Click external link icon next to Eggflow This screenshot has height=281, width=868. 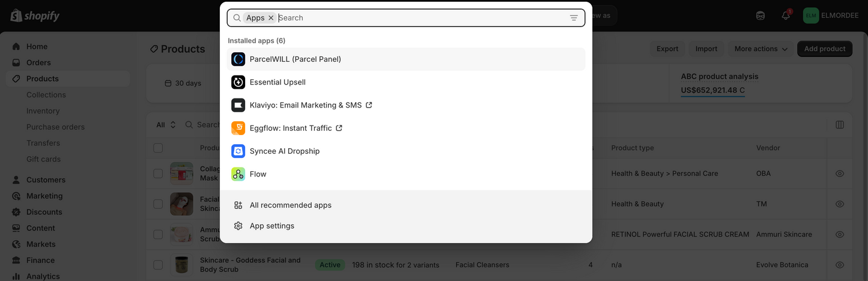339,128
